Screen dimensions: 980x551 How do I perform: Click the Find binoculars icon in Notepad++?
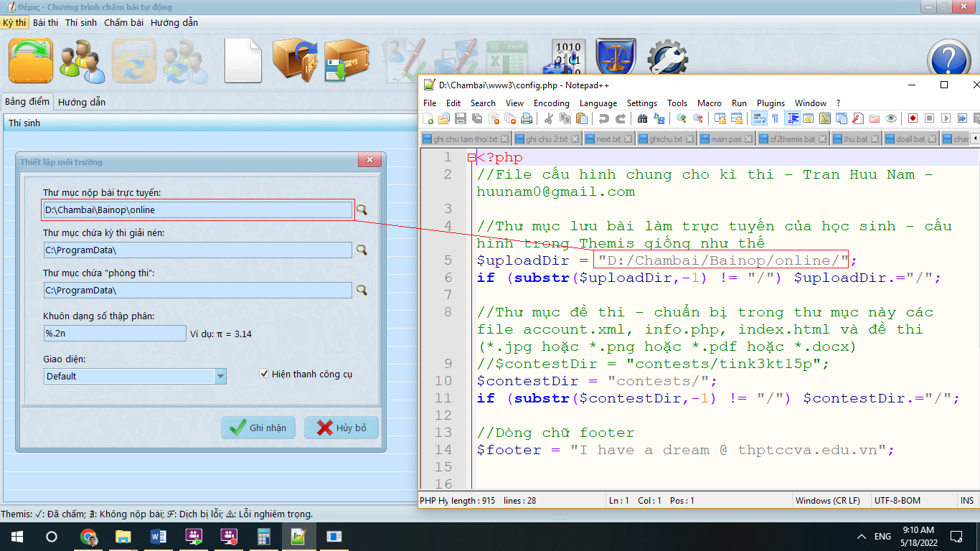click(x=642, y=118)
